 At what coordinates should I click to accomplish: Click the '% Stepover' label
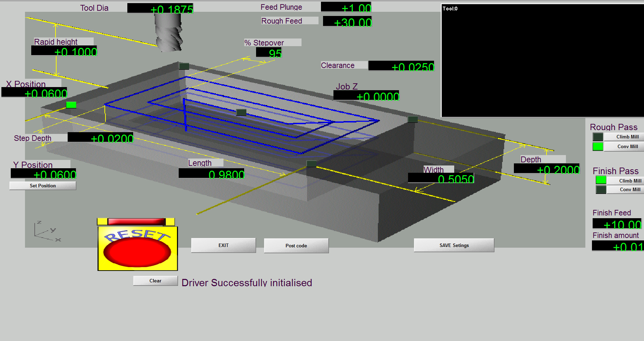264,43
